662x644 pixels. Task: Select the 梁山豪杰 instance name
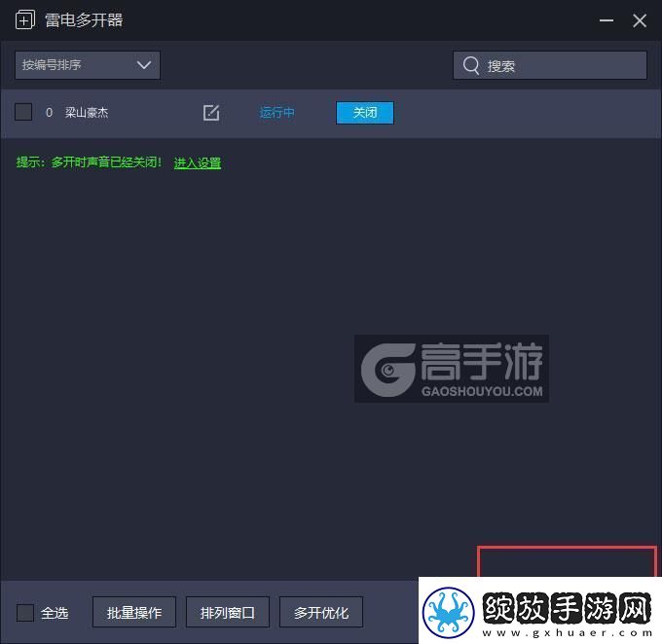point(87,113)
